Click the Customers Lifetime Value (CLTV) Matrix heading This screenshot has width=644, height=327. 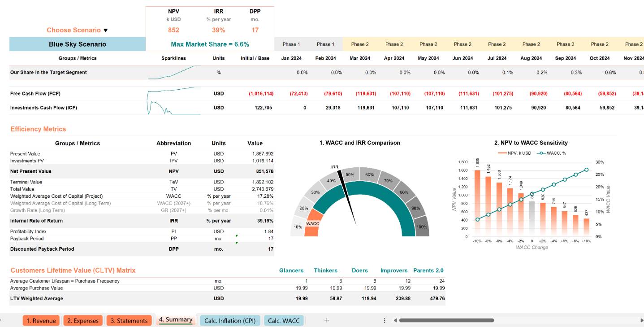point(73,270)
